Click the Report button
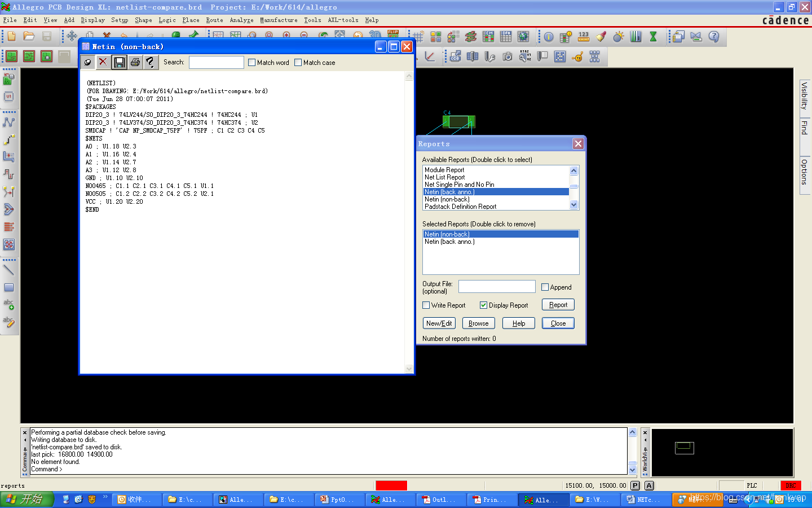The width and height of the screenshot is (812, 508). 558,305
